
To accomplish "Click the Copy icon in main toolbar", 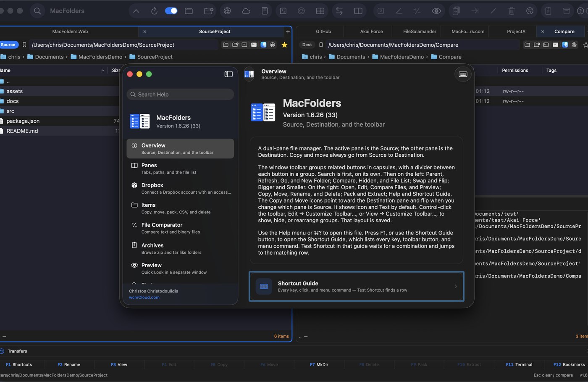I will (x=456, y=11).
